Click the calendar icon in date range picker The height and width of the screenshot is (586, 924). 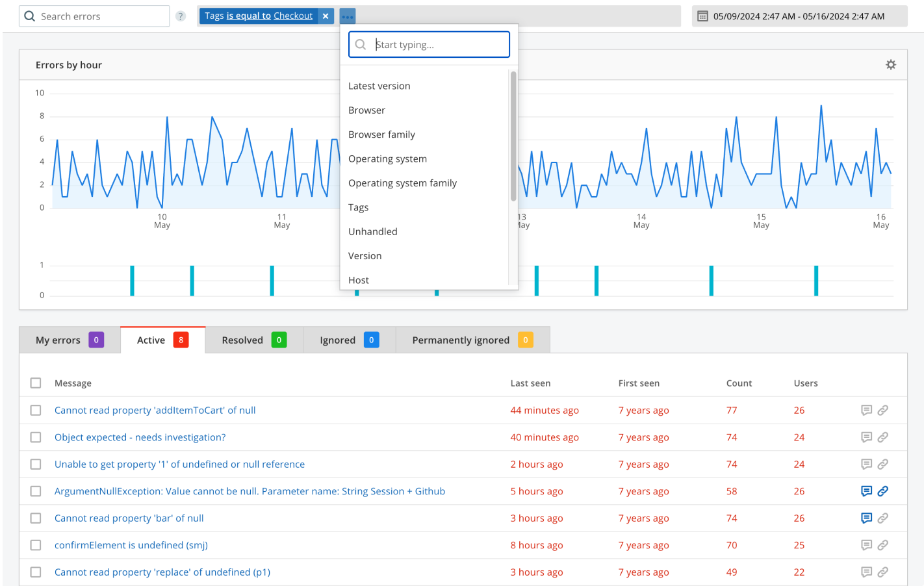tap(703, 16)
